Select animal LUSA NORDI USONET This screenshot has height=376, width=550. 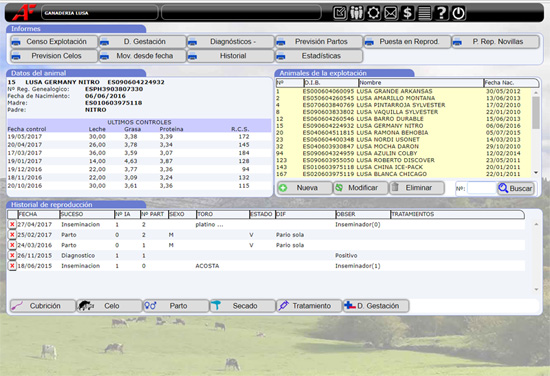tap(404, 140)
